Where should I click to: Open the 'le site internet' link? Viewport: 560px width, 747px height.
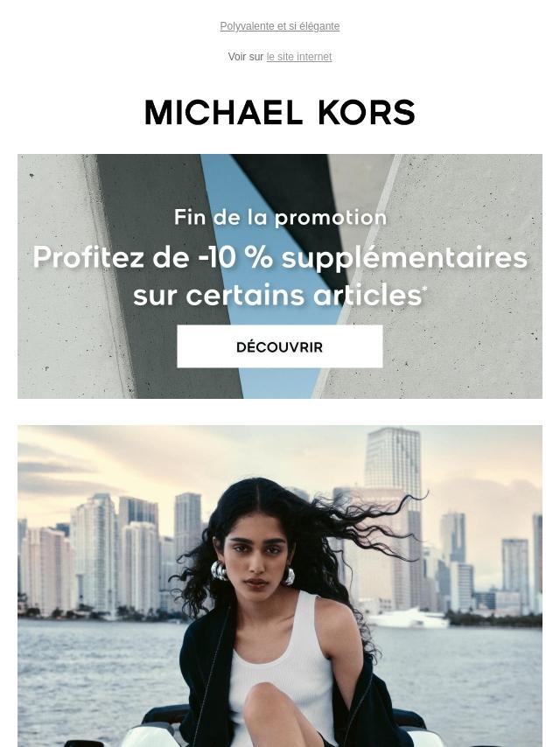click(299, 57)
